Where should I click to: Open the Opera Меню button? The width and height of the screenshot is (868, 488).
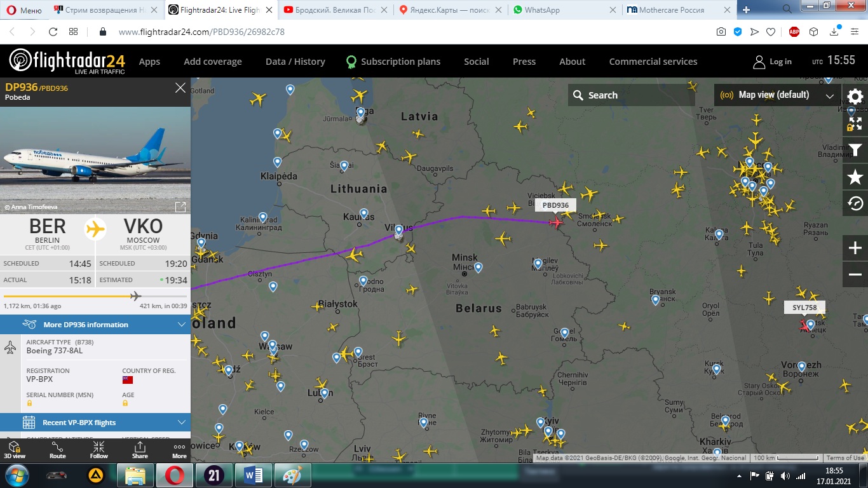(24, 10)
